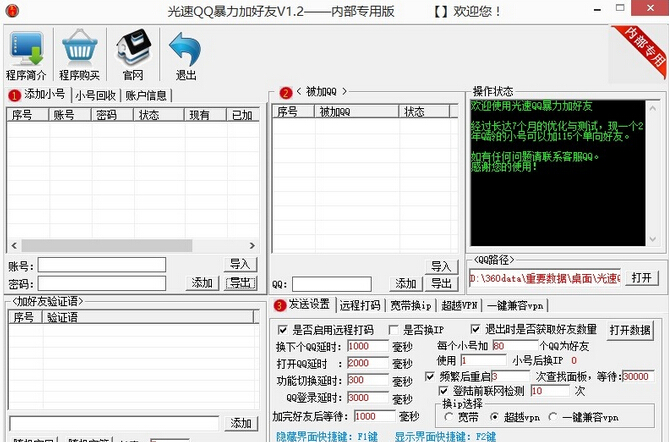Click the 每个小号加 count field
The height and width of the screenshot is (442, 669).
click(x=515, y=346)
